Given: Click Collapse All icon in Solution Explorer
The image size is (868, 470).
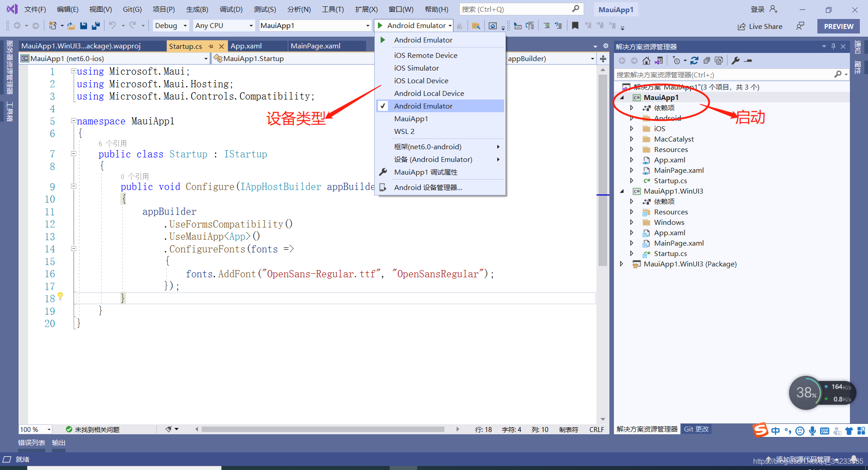Looking at the screenshot, I should pos(707,61).
